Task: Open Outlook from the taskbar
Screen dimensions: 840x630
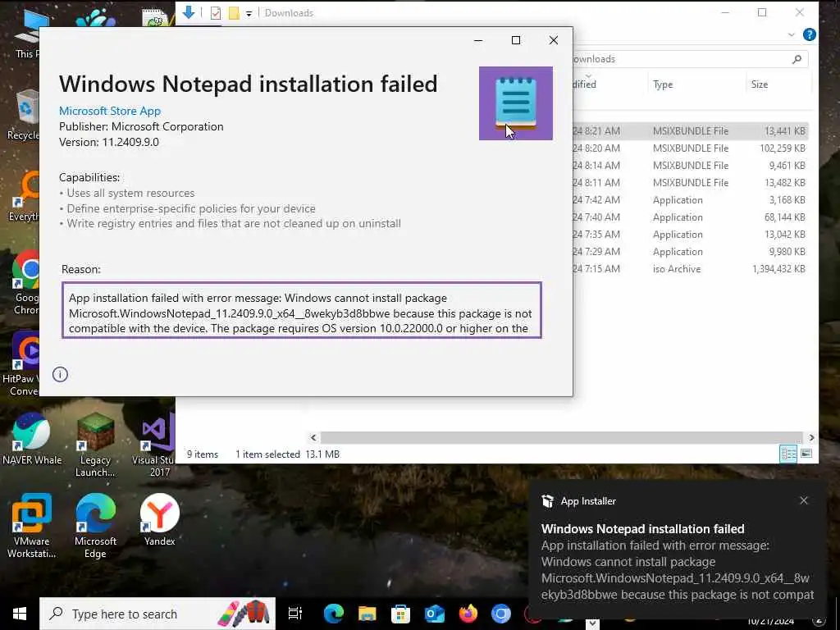Action: pyautogui.click(x=434, y=614)
